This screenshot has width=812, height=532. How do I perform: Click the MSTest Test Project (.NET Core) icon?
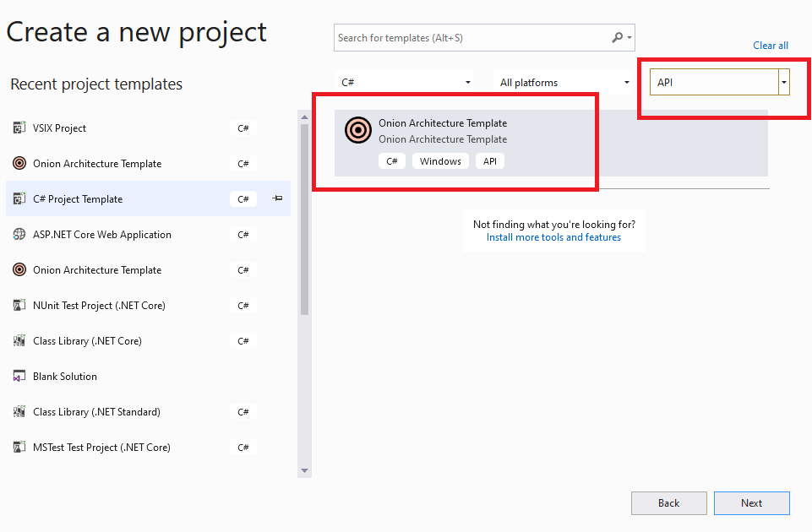20,447
